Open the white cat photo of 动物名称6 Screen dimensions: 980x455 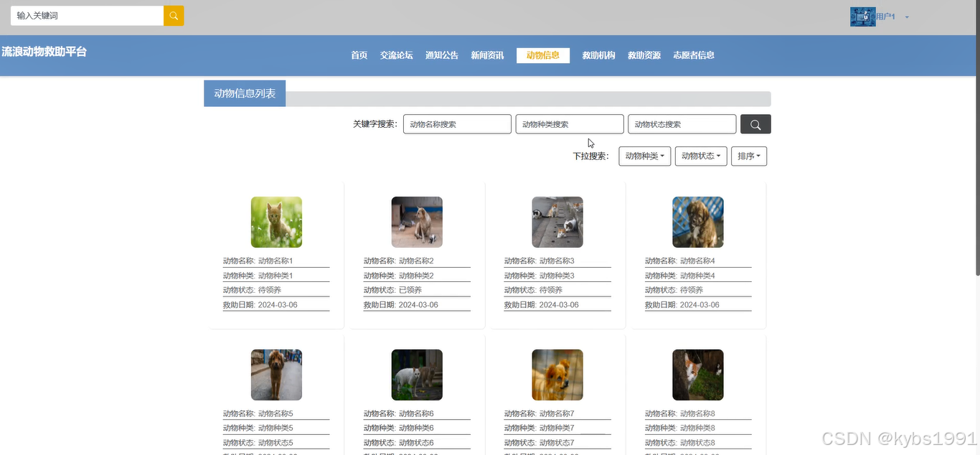(417, 375)
